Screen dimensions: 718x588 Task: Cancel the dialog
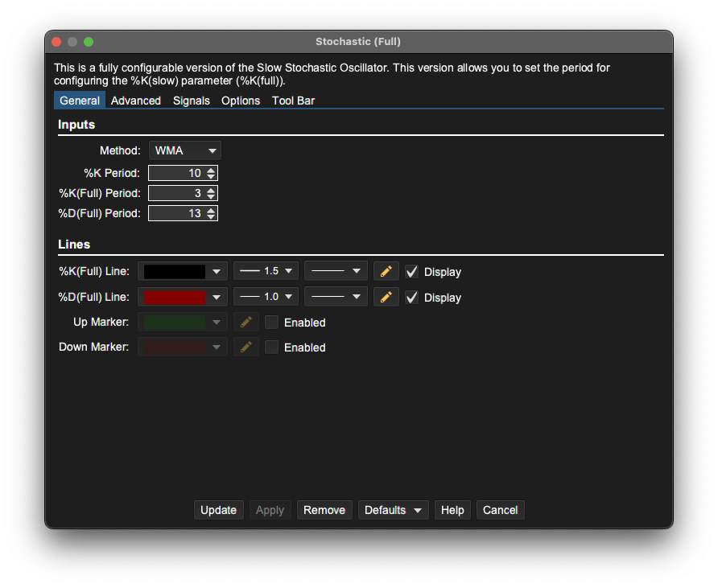[x=500, y=510]
